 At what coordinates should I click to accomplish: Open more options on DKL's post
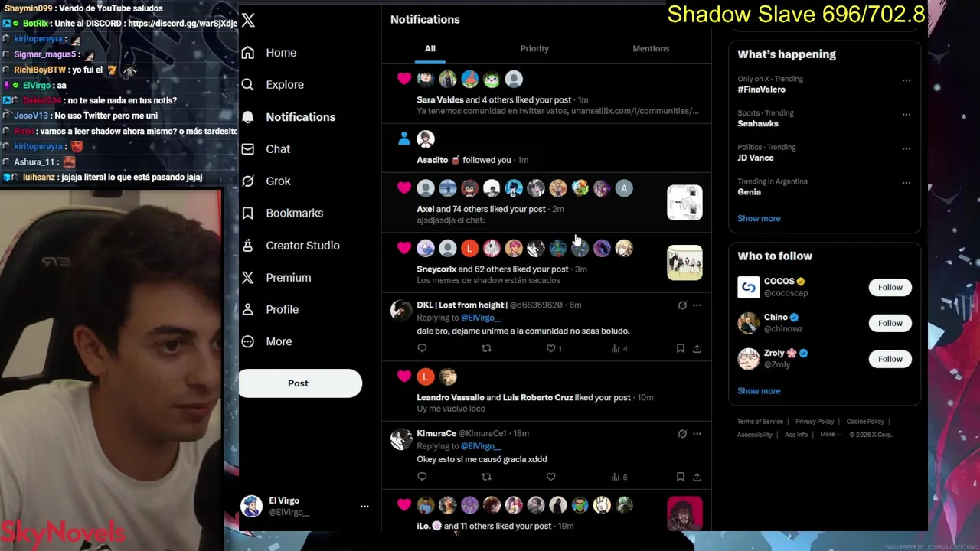coord(697,305)
